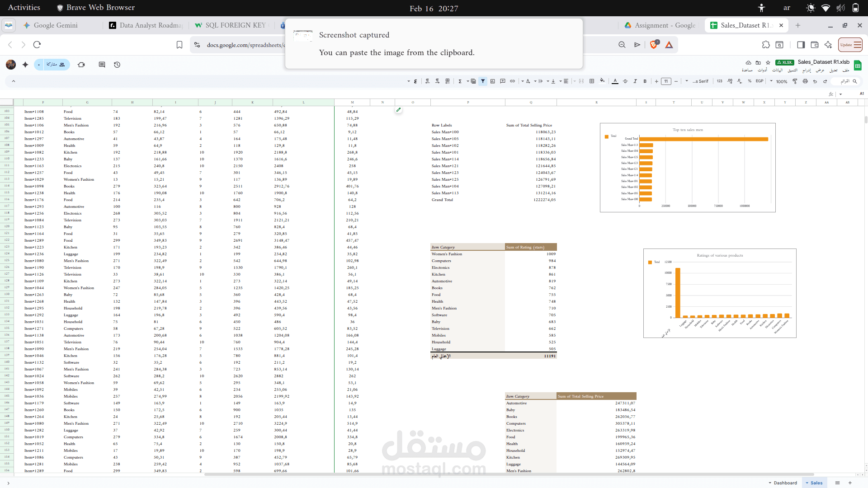Insert a comment using the toolbar icon
The width and height of the screenshot is (868, 488).
click(502, 81)
